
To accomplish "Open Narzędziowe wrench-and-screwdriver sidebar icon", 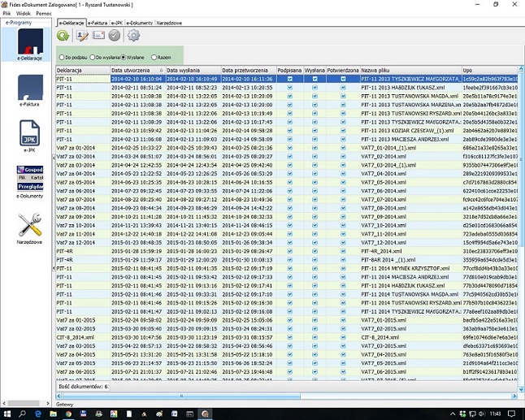I will click(30, 228).
